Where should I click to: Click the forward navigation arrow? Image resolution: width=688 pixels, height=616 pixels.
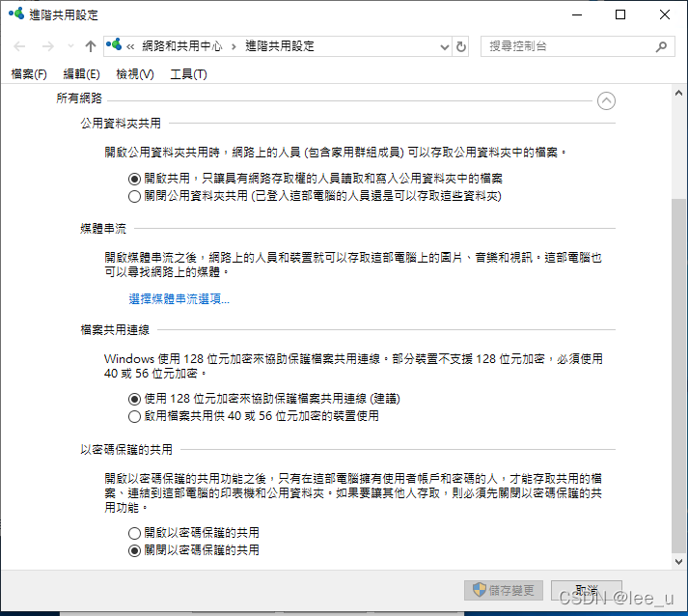click(47, 46)
